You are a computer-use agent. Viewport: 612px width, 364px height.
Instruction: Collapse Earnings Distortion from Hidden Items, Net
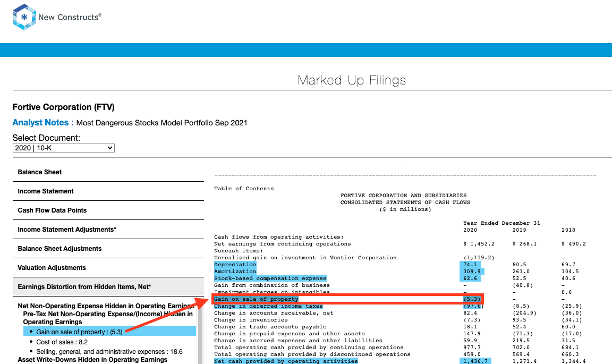coord(108,287)
